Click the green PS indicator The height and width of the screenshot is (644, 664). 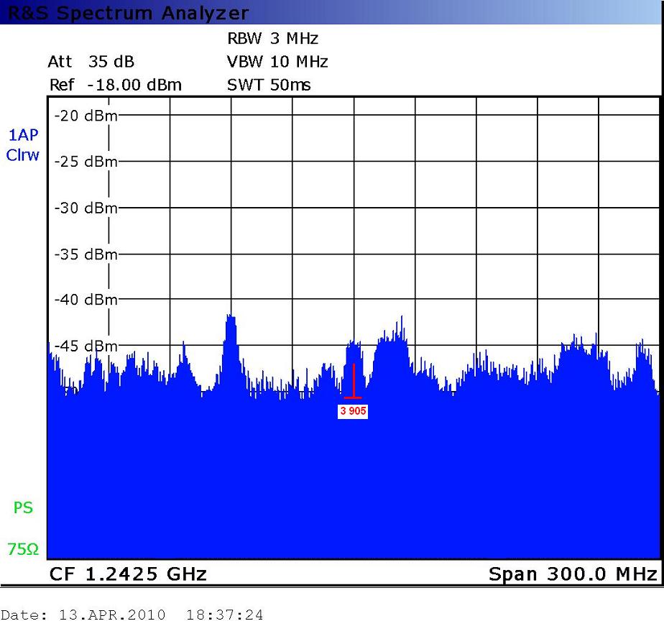(x=23, y=508)
